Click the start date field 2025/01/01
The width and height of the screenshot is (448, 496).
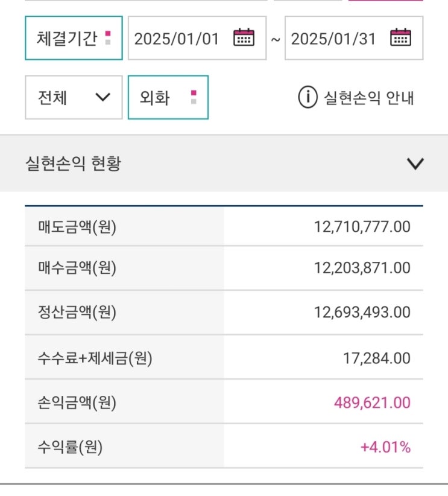point(176,39)
